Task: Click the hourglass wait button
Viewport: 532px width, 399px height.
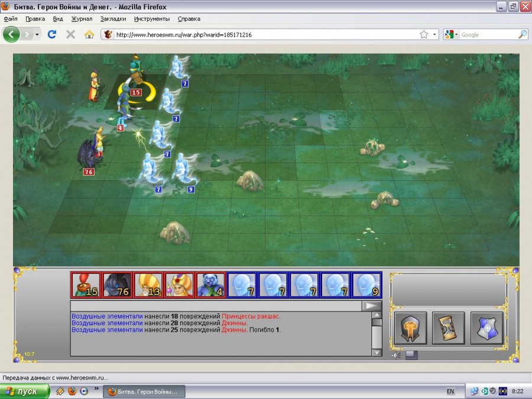Action: point(449,328)
